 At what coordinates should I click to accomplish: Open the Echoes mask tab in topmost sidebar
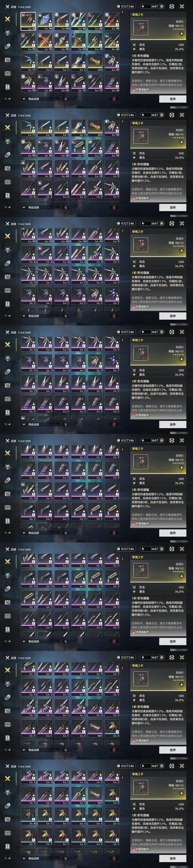[7, 33]
